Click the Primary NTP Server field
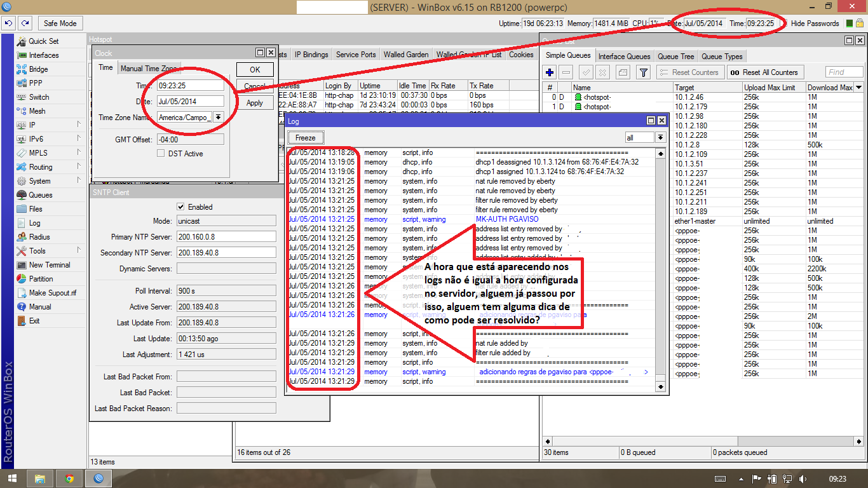Screen dimensions: 868x488 [x=226, y=237]
